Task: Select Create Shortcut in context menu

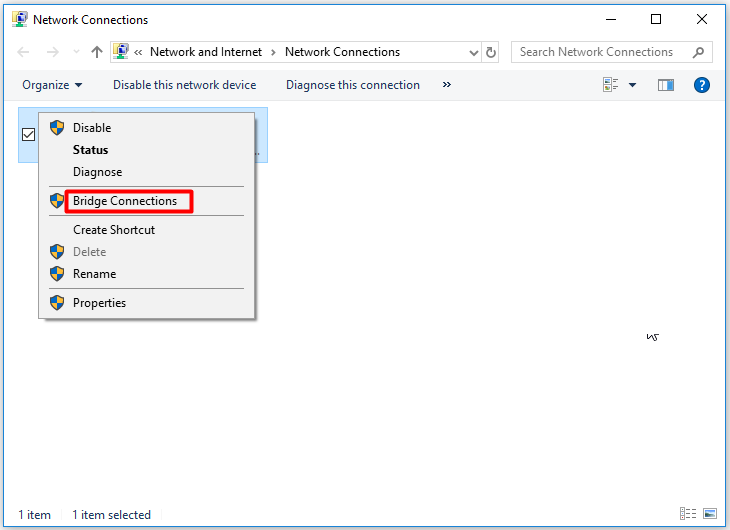Action: click(x=147, y=230)
